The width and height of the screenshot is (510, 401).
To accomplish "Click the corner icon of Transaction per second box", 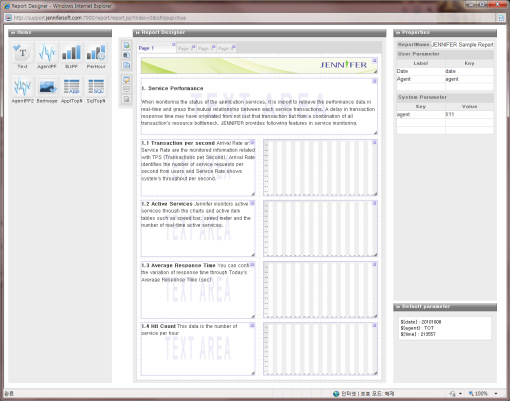I will coord(252,142).
